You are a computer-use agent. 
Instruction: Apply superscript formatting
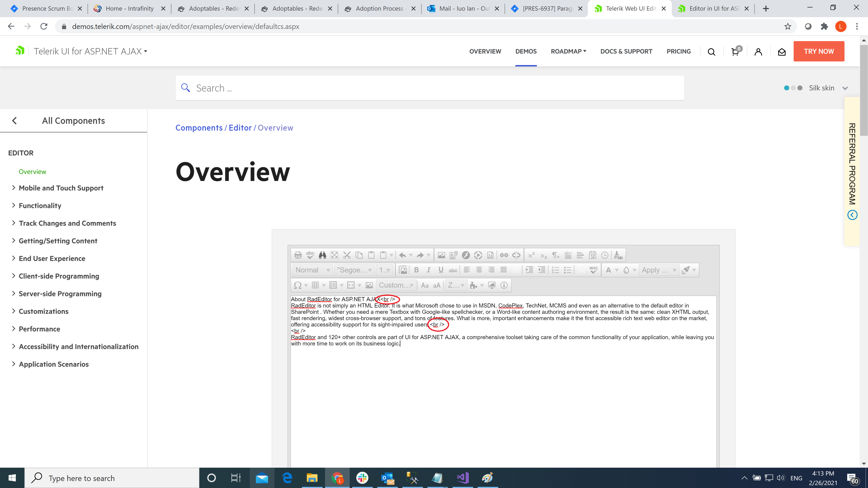pyautogui.click(x=531, y=255)
